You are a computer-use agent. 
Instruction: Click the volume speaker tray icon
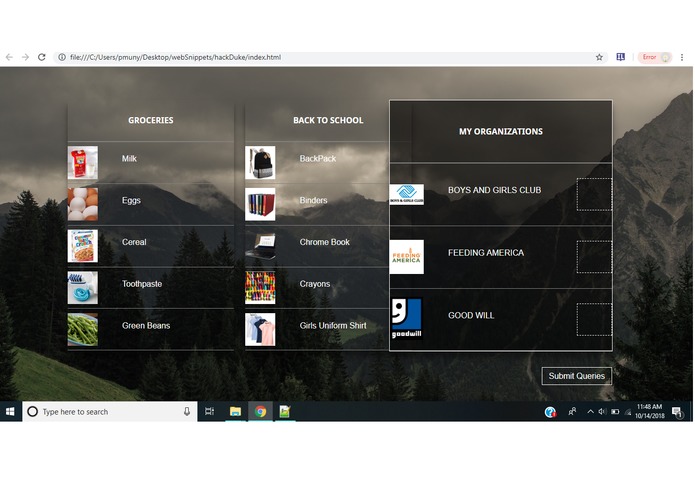click(x=602, y=412)
